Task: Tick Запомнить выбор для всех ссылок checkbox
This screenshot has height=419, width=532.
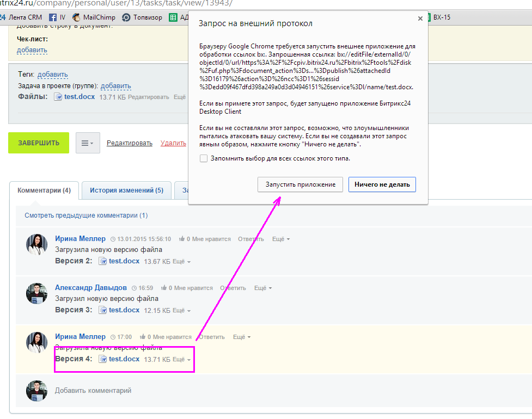Action: pyautogui.click(x=204, y=158)
